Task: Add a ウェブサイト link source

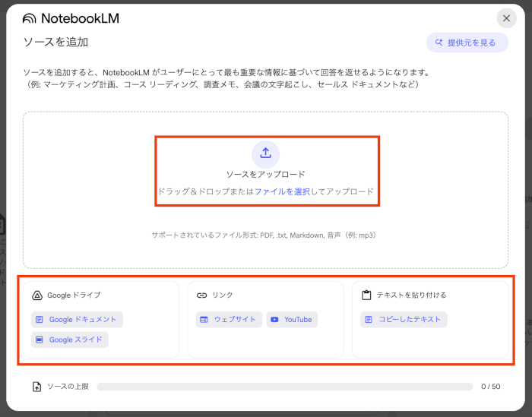Action: point(229,319)
